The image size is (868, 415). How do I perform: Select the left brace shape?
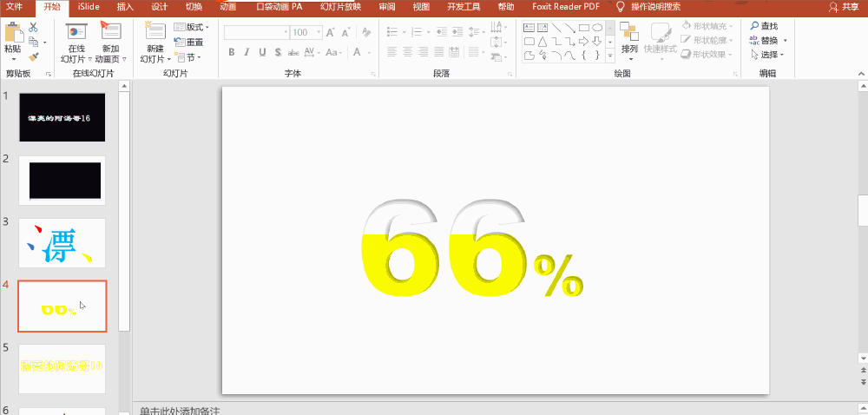[x=583, y=55]
